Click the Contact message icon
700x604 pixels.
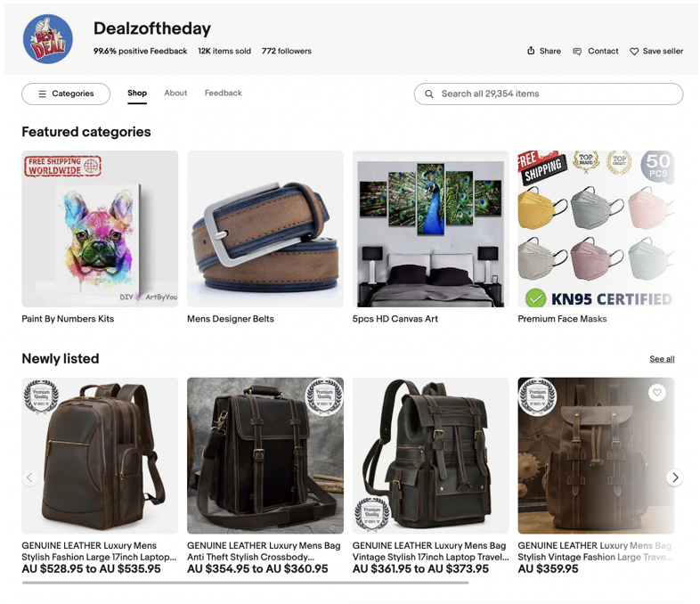coord(577,52)
